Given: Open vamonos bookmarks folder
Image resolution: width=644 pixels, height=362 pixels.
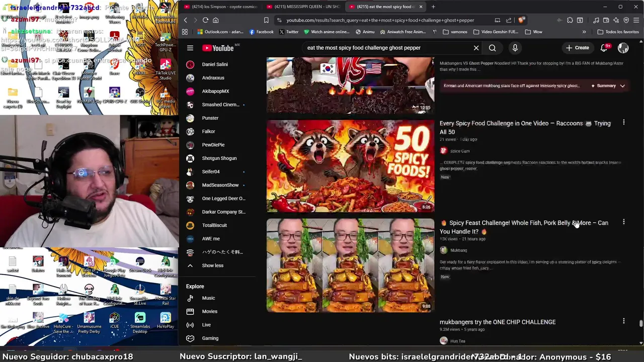Looking at the screenshot, I should click(x=455, y=32).
